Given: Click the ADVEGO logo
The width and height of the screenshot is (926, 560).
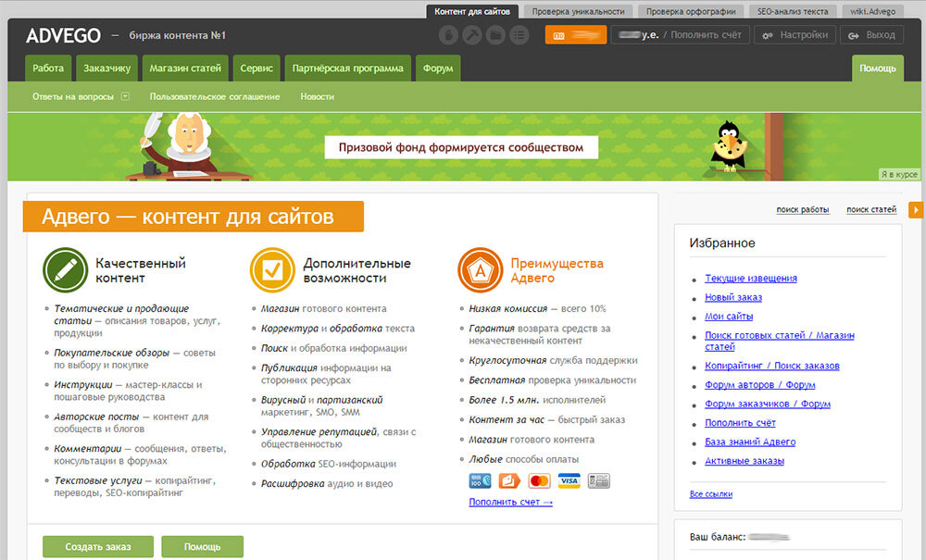Looking at the screenshot, I should (63, 35).
